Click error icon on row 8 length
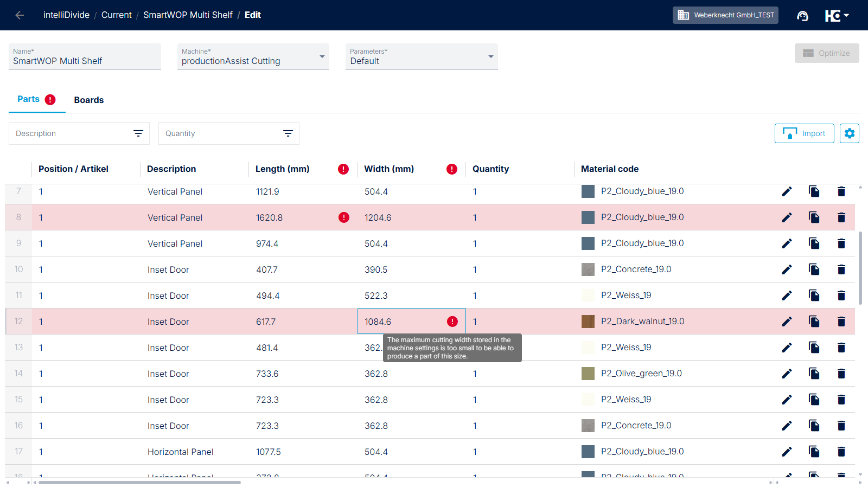The height and width of the screenshot is (488, 868). [x=343, y=217]
